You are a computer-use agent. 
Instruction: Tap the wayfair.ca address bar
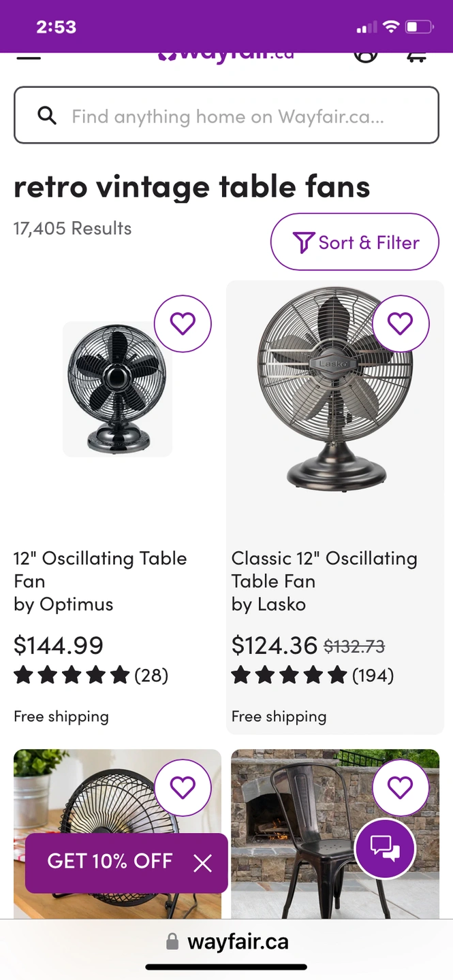[228, 942]
